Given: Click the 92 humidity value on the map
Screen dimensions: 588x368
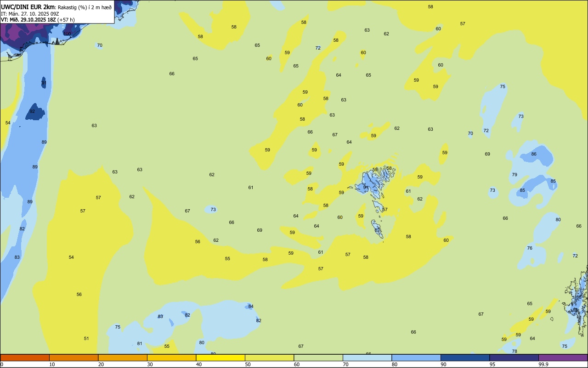Looking at the screenshot, I should [x=32, y=111].
